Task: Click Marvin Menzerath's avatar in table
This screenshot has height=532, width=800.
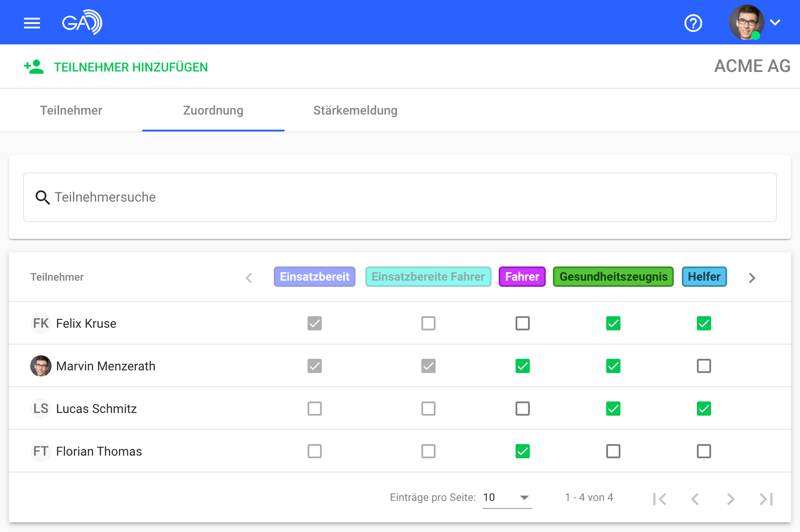Action: click(x=41, y=366)
